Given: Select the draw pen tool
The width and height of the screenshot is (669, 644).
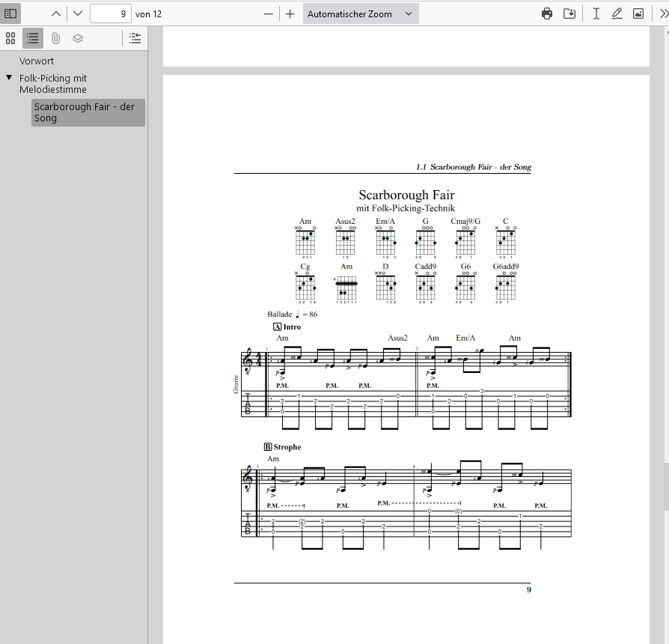Looking at the screenshot, I should [x=617, y=13].
